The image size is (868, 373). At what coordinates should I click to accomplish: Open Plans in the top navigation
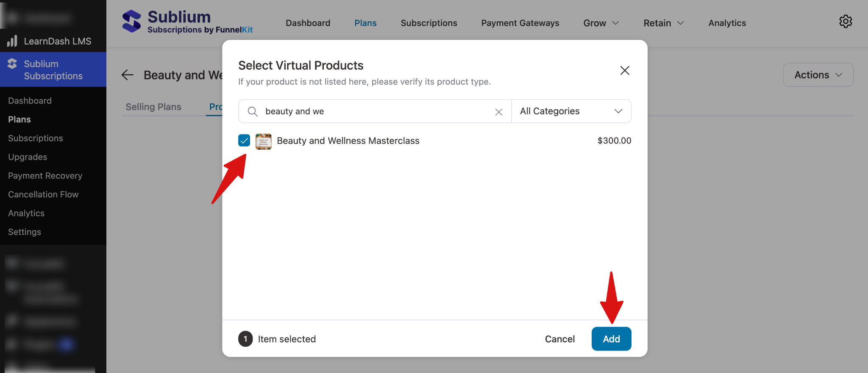pyautogui.click(x=365, y=23)
